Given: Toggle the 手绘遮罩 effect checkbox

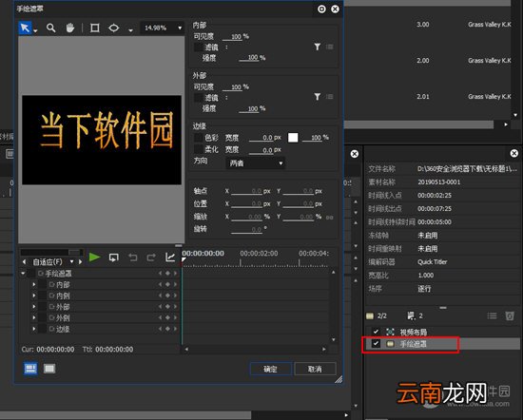Looking at the screenshot, I should [x=376, y=344].
